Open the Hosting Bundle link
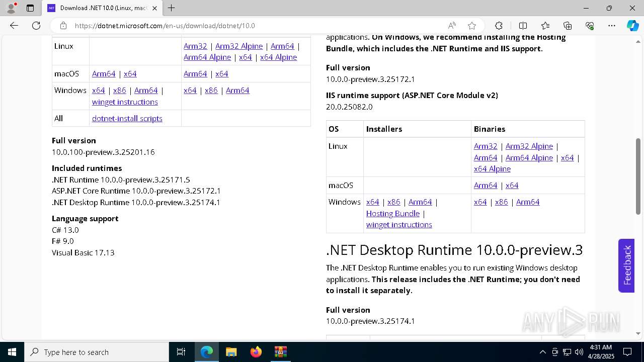This screenshot has height=362, width=644. [393, 214]
